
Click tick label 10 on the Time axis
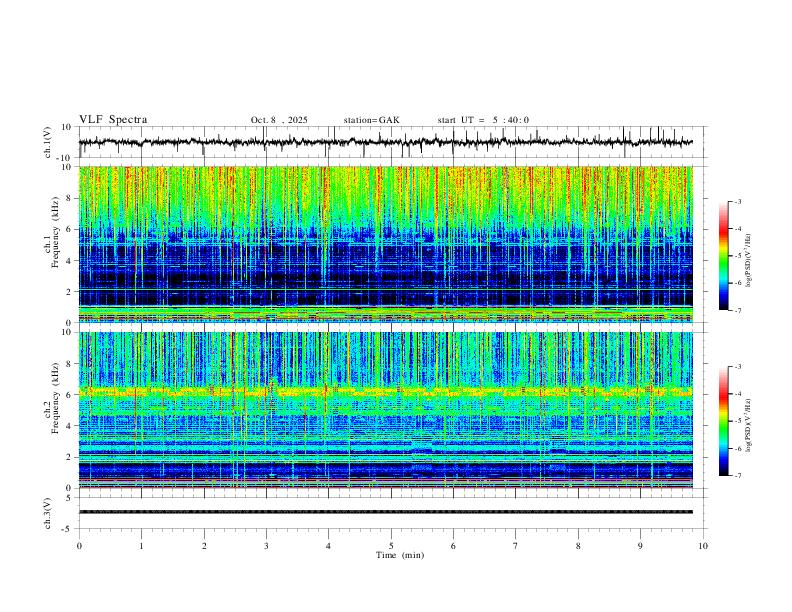[x=703, y=546]
